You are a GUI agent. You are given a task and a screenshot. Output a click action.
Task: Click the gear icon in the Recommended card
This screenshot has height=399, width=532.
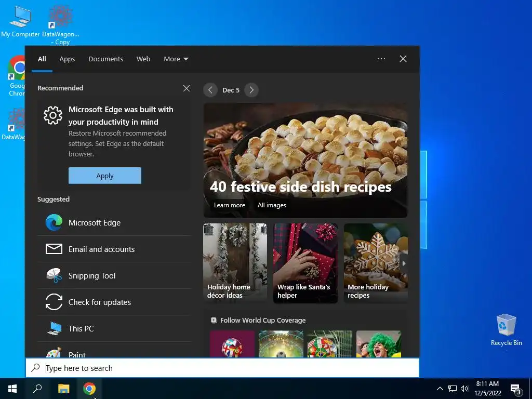(x=53, y=115)
